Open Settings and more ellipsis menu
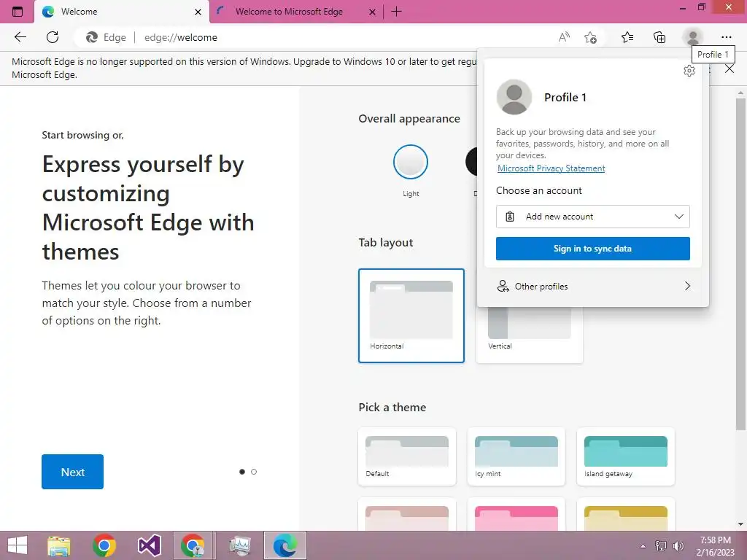The width and height of the screenshot is (747, 560). tap(726, 37)
